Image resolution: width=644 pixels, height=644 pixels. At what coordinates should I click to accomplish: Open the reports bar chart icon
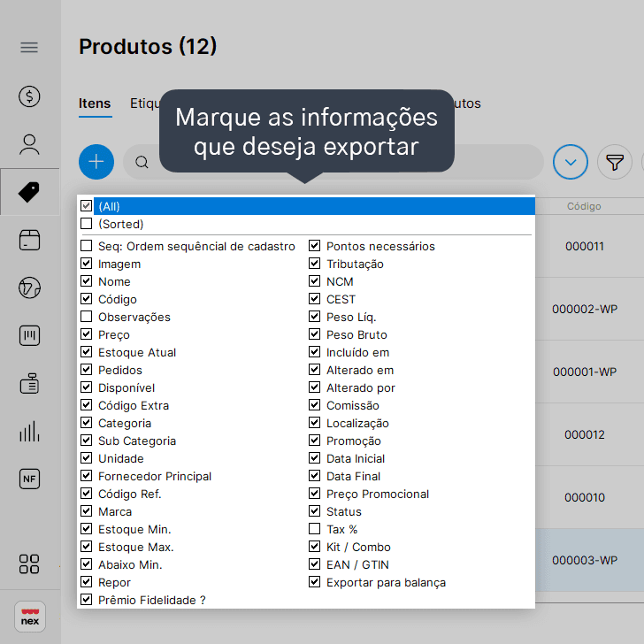(x=29, y=432)
